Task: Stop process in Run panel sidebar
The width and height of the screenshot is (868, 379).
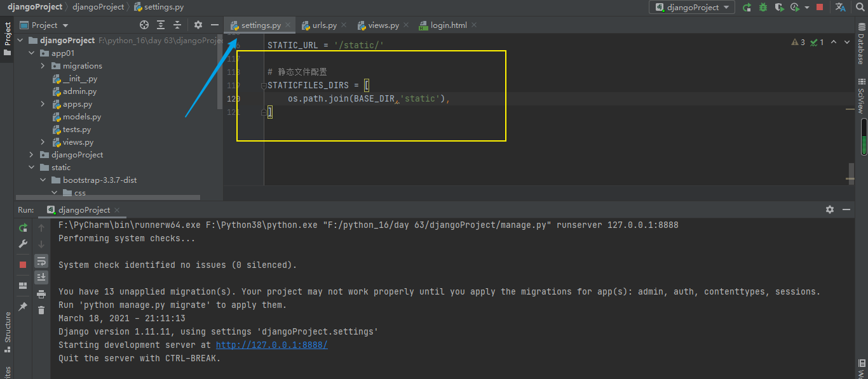Action: point(23,264)
